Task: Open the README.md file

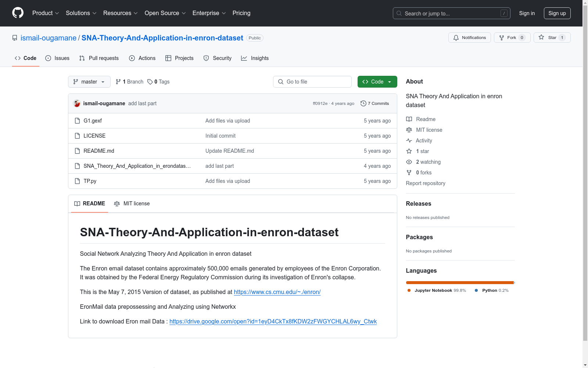Action: [x=99, y=151]
